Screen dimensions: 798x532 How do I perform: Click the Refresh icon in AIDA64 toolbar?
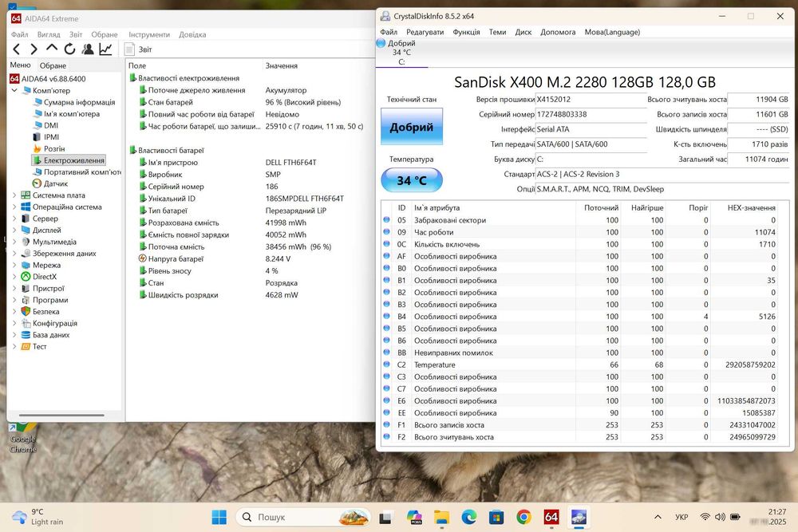pyautogui.click(x=69, y=49)
